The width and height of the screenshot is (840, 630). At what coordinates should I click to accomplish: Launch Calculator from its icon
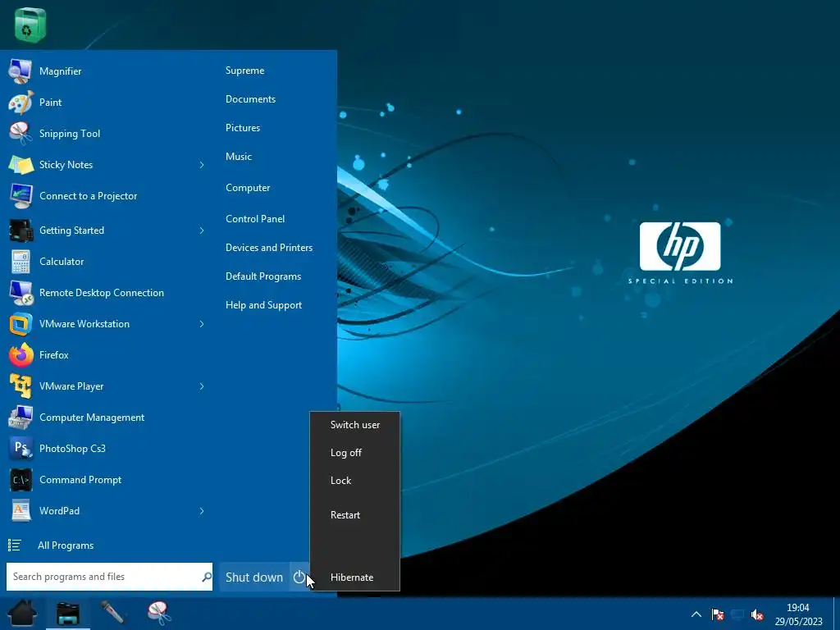pos(21,262)
